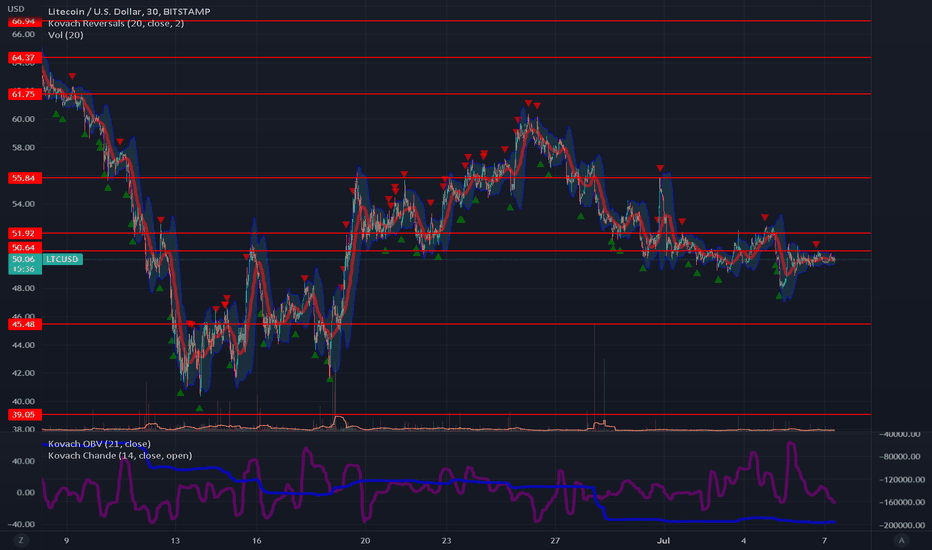
Task: Click the 38.00 price scale value
Action: (23, 429)
